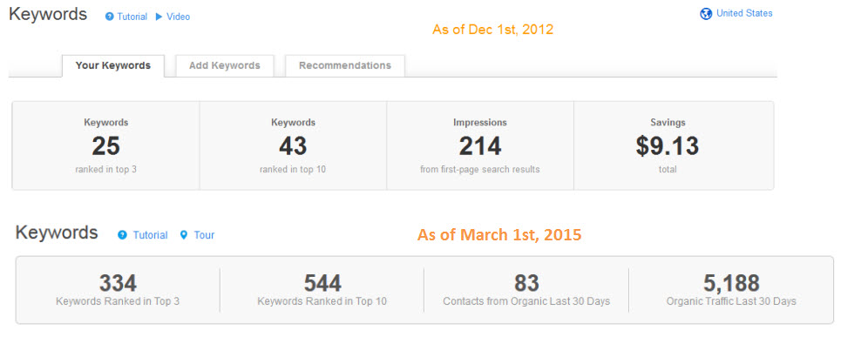Open the top Tutorial link

(132, 17)
